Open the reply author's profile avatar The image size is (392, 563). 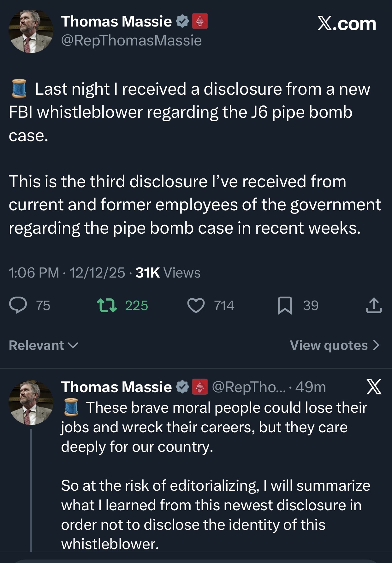[31, 403]
